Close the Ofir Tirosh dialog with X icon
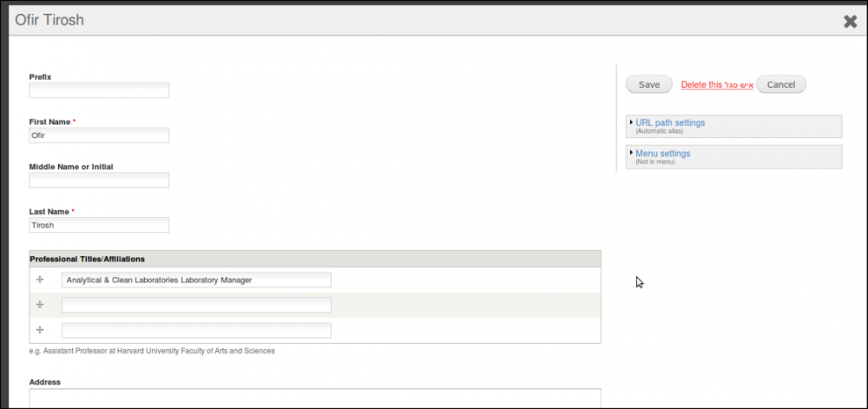The image size is (868, 409). [850, 22]
